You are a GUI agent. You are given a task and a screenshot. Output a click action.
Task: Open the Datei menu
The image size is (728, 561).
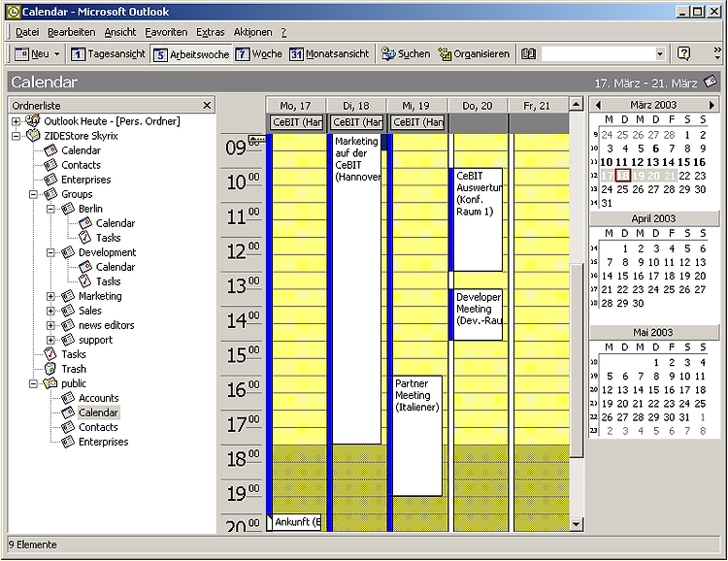click(x=27, y=32)
